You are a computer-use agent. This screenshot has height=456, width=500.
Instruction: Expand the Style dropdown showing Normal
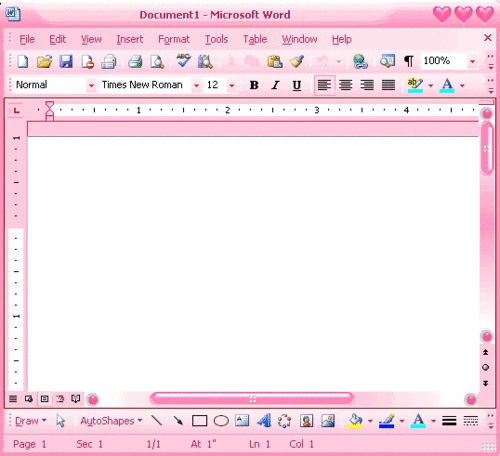point(91,86)
